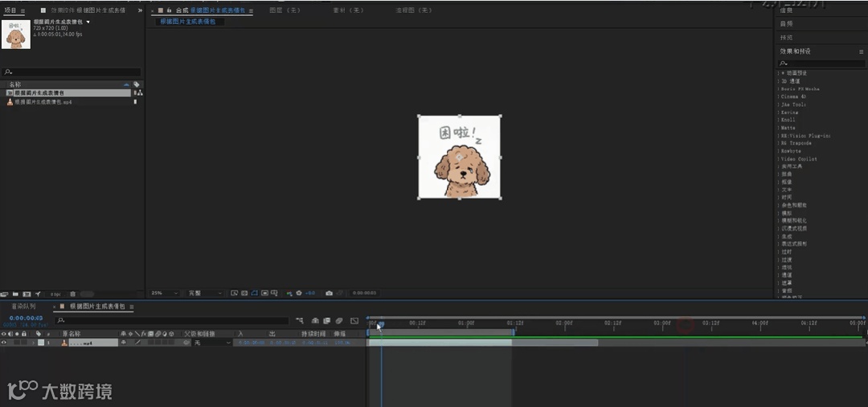Image resolution: width=868 pixels, height=407 pixels.
Task: Switch to the 流程图 (无) viewer tab
Action: [x=414, y=10]
